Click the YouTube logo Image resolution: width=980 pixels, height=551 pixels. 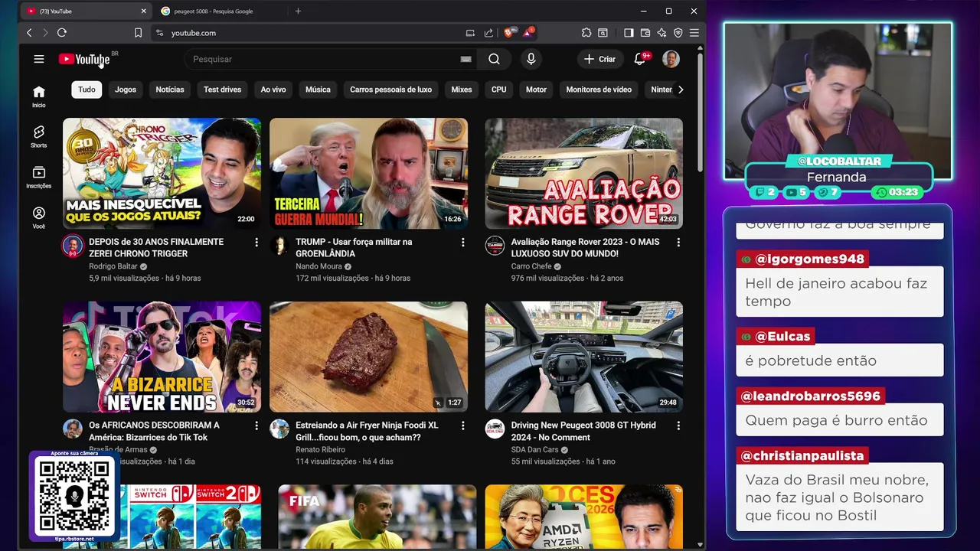(x=84, y=59)
